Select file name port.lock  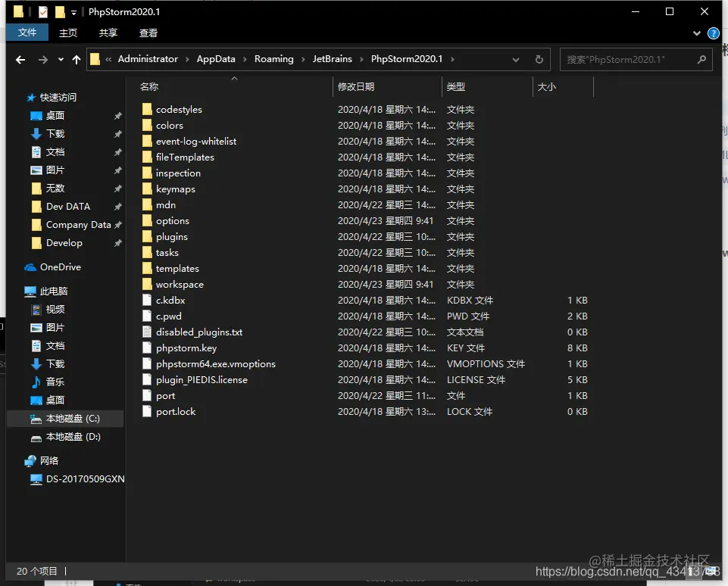176,412
